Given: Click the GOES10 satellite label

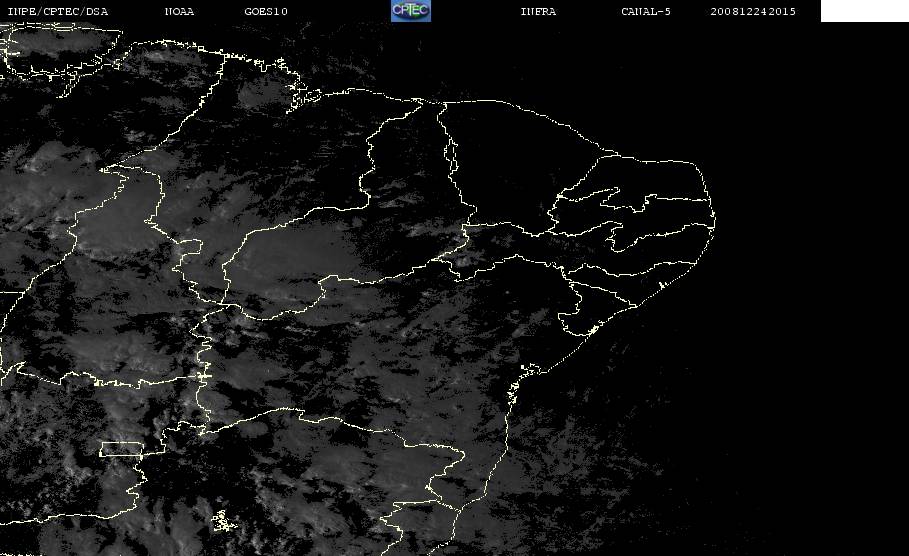Looking at the screenshot, I should coord(266,12).
